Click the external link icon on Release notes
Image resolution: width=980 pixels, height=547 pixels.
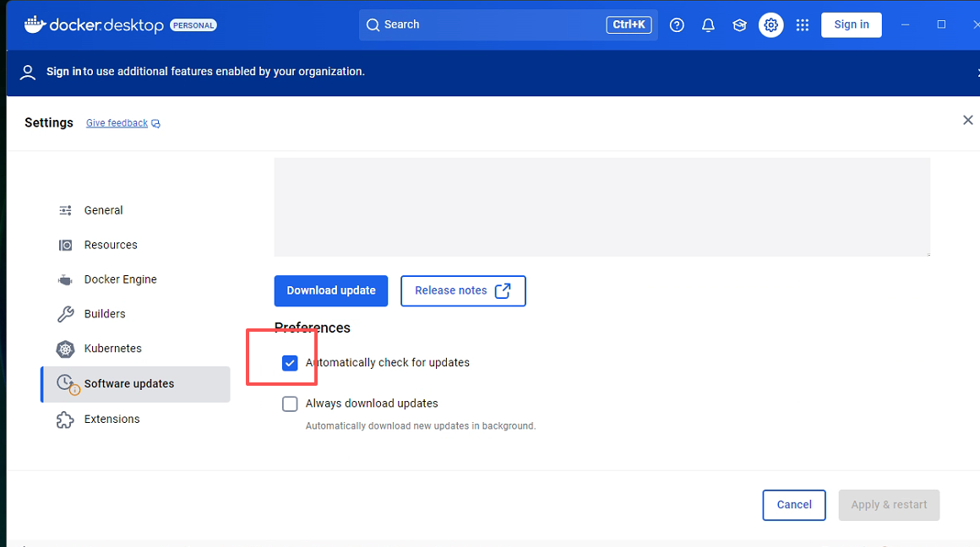click(503, 291)
